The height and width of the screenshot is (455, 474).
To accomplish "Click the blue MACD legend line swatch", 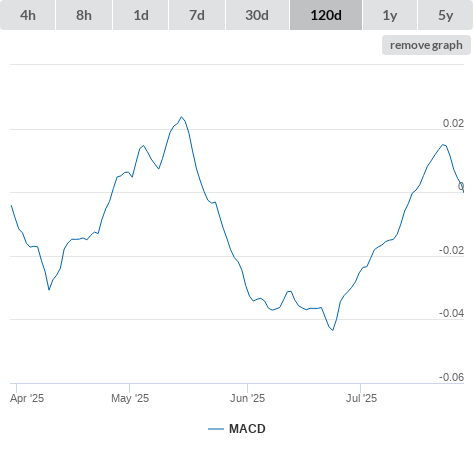I will pos(216,429).
